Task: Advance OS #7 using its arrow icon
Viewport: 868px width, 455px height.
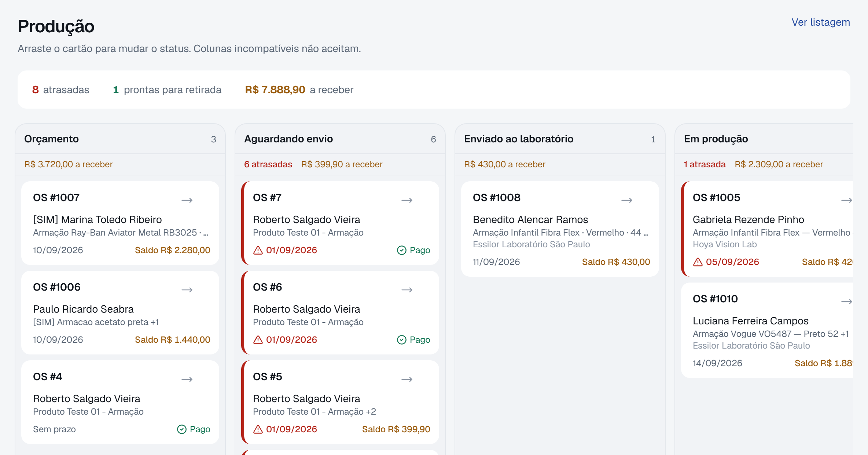Action: pos(407,200)
